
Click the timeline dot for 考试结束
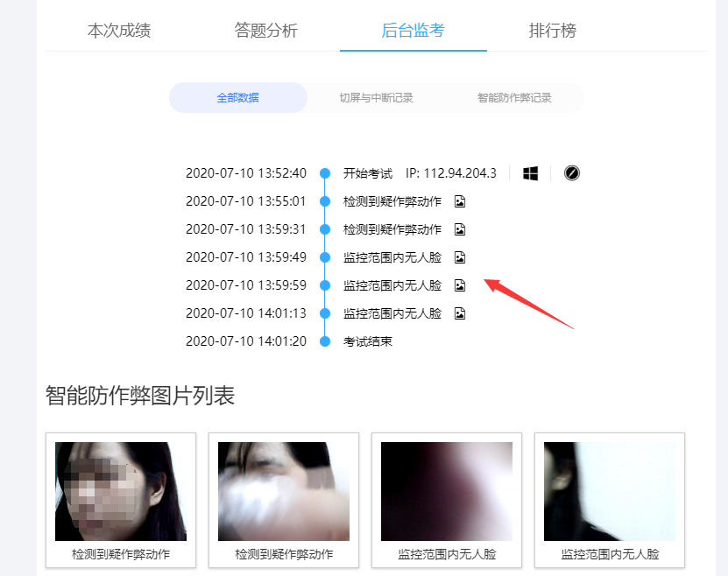(323, 341)
